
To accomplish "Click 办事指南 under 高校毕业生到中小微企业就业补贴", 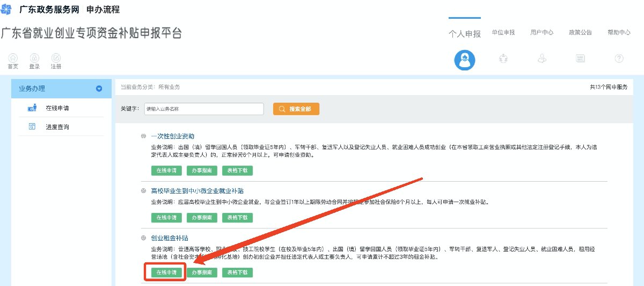I will 202,218.
